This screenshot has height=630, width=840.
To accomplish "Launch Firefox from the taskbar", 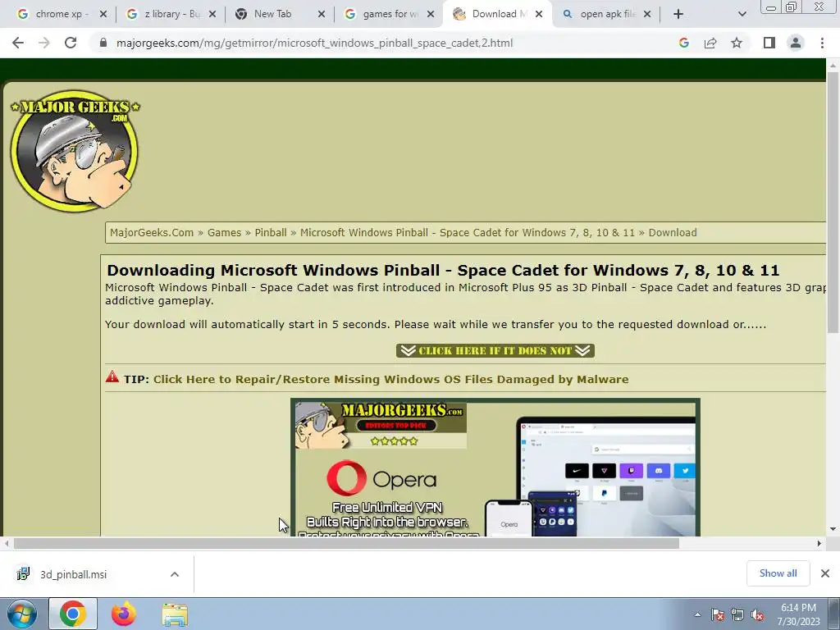I will pyautogui.click(x=124, y=614).
